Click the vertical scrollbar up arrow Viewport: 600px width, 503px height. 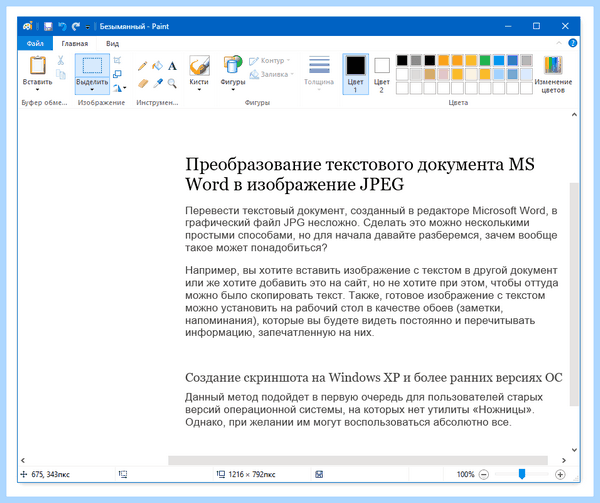coord(574,115)
